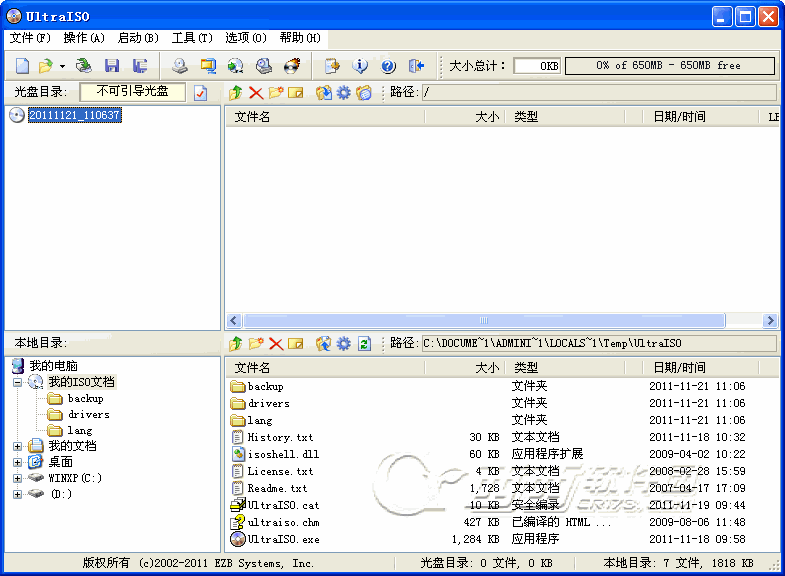Open the dropdown arrow beside Open icon
785x576 pixels.
[62, 66]
